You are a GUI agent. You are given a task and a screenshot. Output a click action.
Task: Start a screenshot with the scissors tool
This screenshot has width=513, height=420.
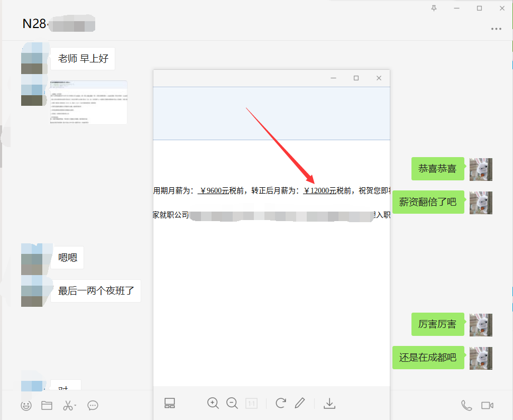68,406
